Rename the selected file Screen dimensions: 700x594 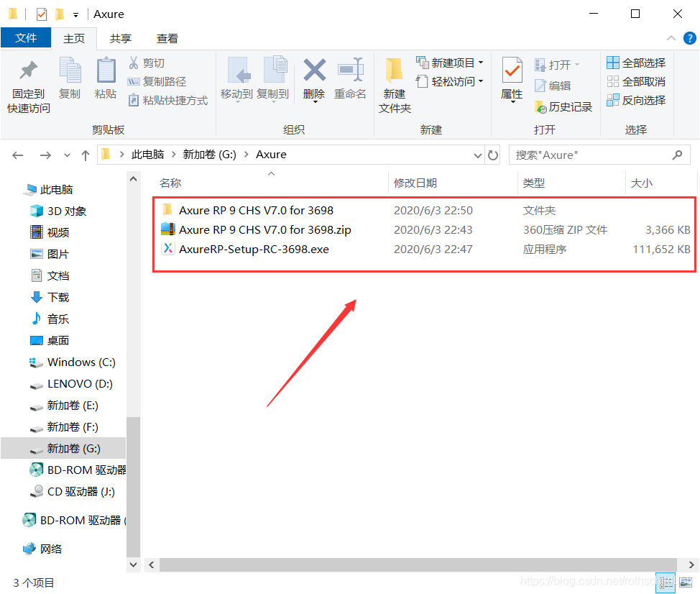[351, 78]
